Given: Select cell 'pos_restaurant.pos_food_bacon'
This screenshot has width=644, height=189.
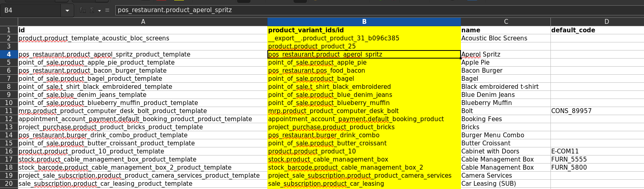Looking at the screenshot, I should click(x=364, y=70).
